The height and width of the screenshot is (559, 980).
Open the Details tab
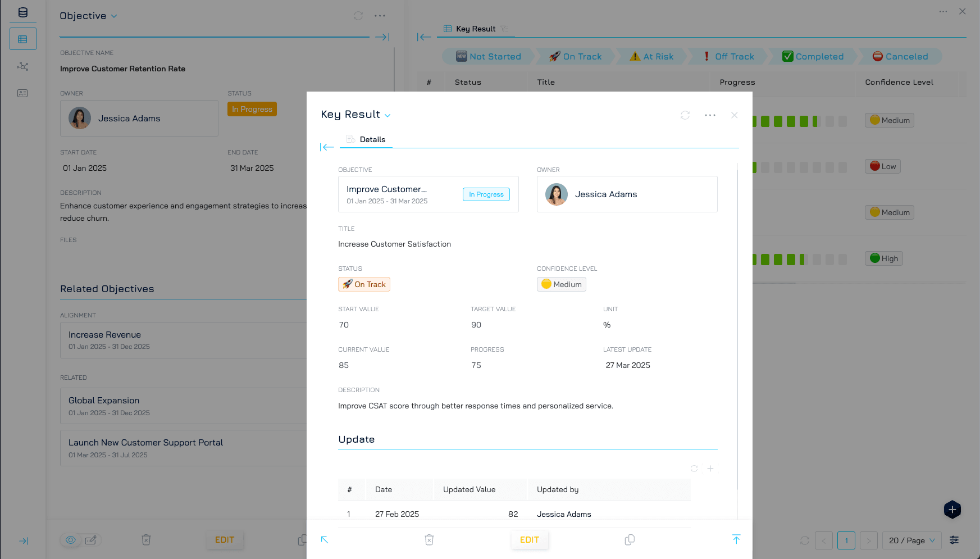click(366, 139)
